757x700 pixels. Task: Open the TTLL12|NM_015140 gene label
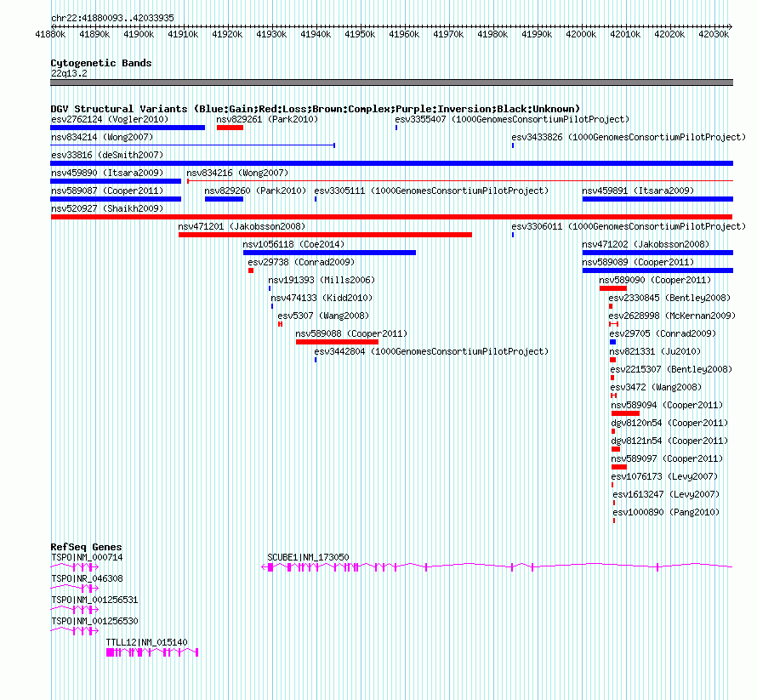[x=147, y=642]
